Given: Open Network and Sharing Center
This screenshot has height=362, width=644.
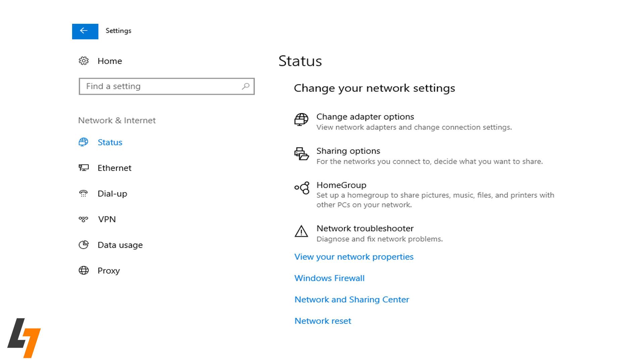Looking at the screenshot, I should coord(352,299).
